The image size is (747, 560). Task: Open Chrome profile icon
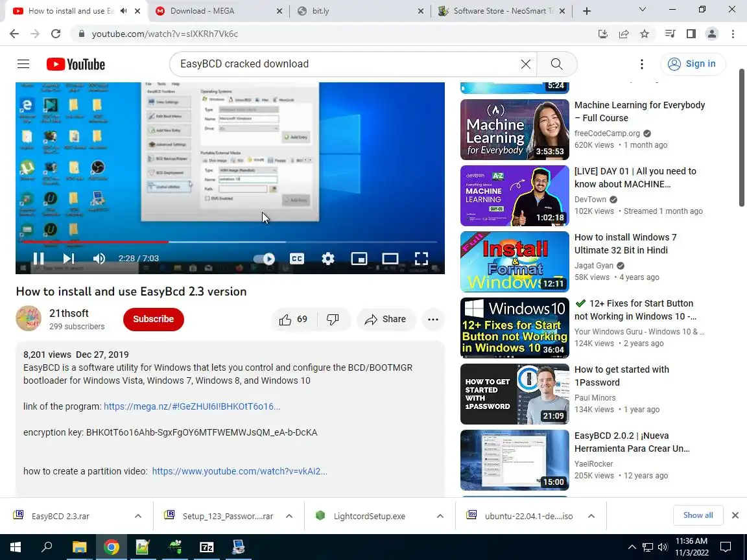pyautogui.click(x=712, y=34)
